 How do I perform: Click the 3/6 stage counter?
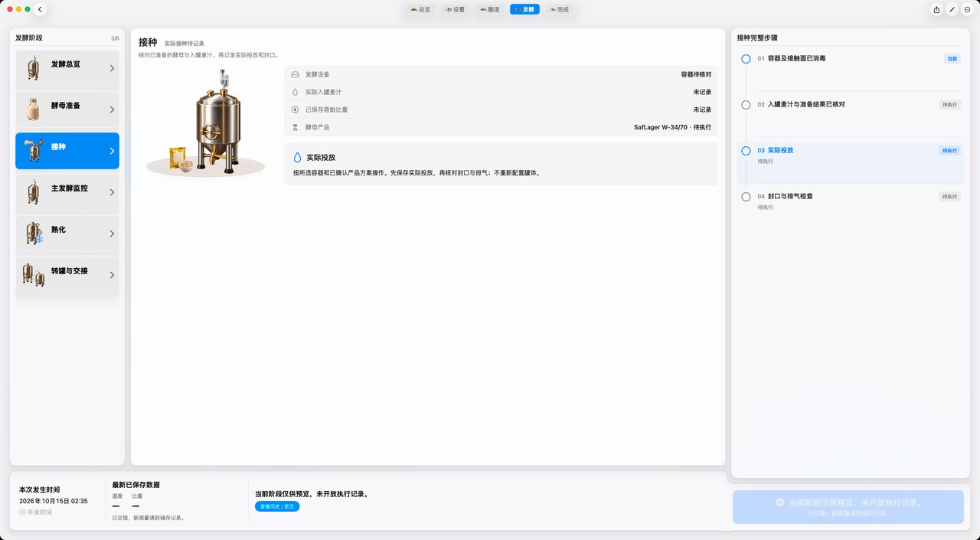point(115,38)
